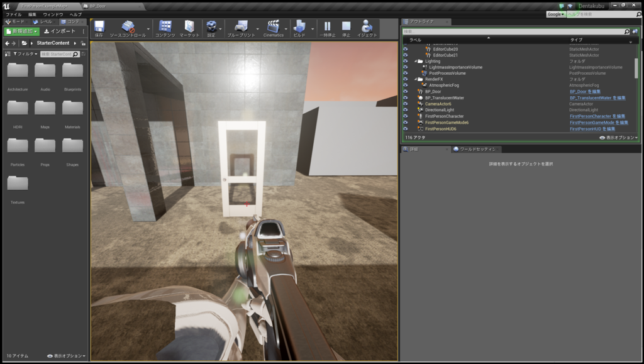This screenshot has height=364, width=644.
Task: Open the 'BP_Door を編集' link
Action: tap(585, 92)
